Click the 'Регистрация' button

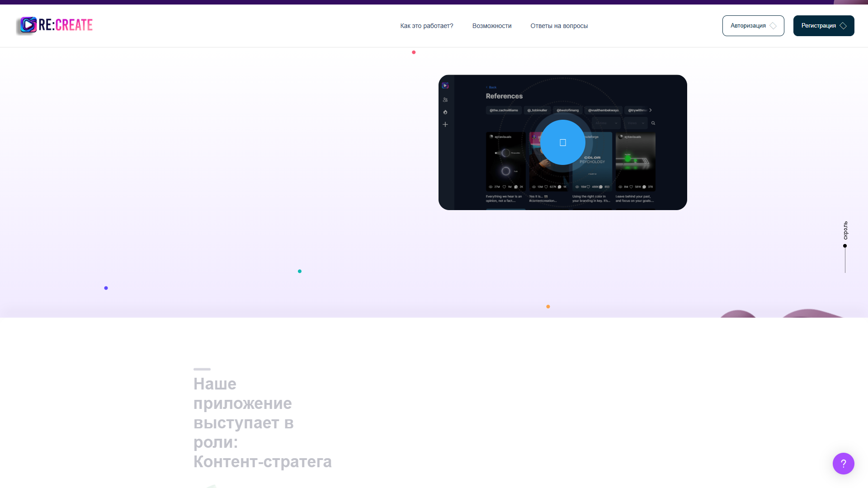click(x=824, y=26)
